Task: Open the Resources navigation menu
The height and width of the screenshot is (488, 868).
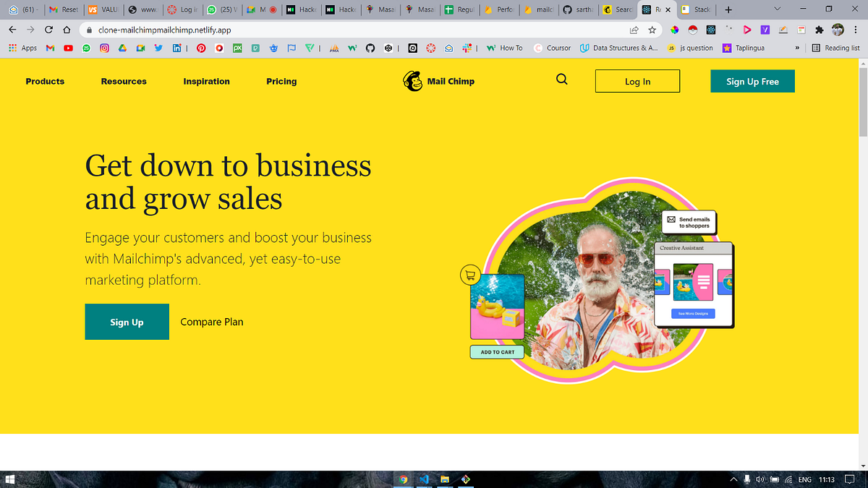Action: (124, 81)
